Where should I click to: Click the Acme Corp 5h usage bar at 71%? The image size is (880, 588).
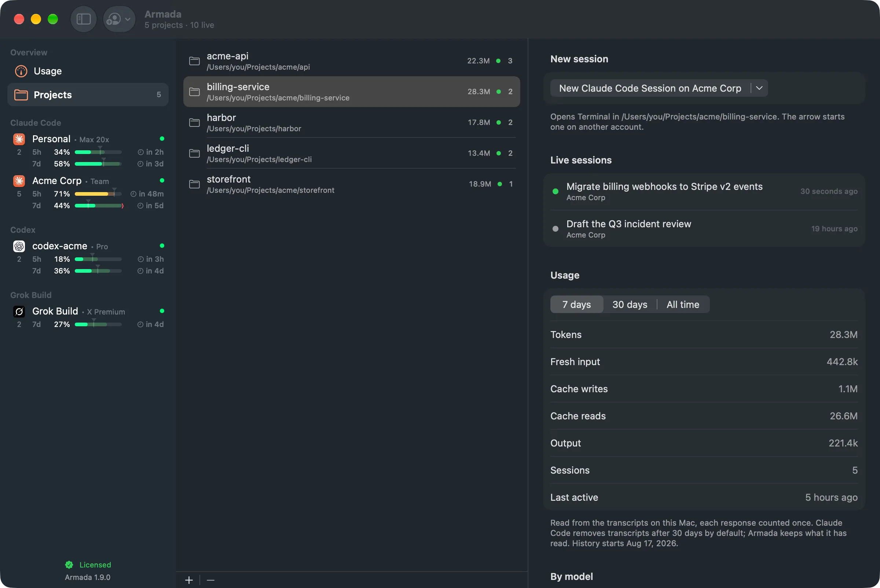[98, 194]
